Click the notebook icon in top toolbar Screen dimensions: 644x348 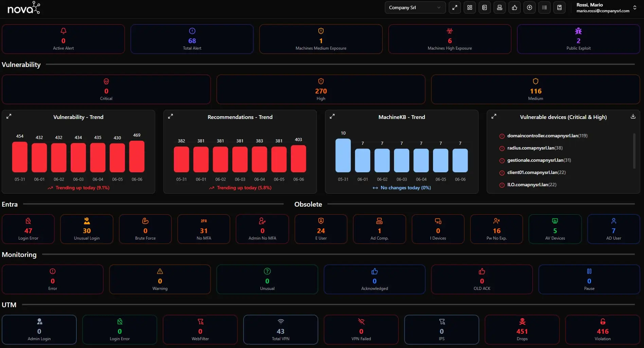pyautogui.click(x=485, y=7)
